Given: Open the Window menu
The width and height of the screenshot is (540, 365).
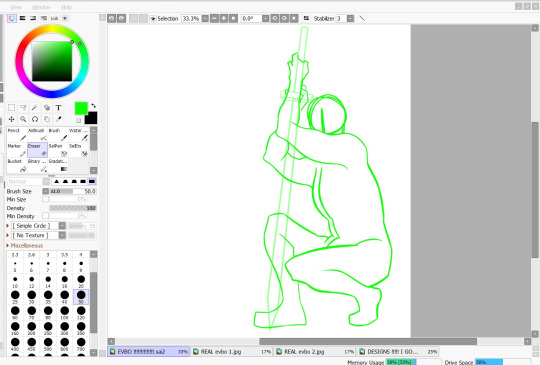Looking at the screenshot, I should [x=41, y=7].
